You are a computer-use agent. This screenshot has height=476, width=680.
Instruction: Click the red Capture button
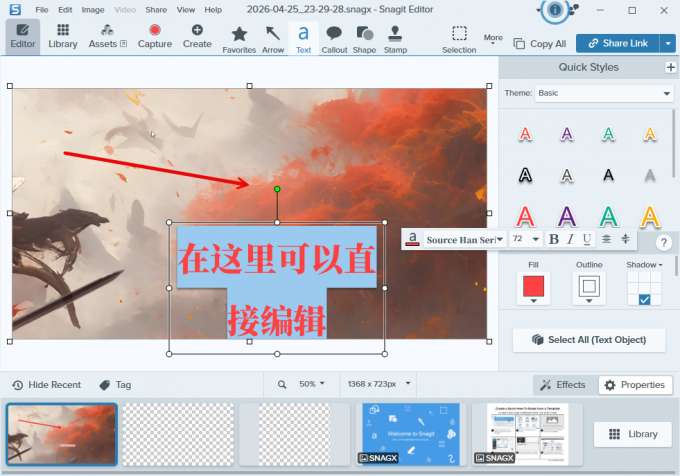pos(155,36)
